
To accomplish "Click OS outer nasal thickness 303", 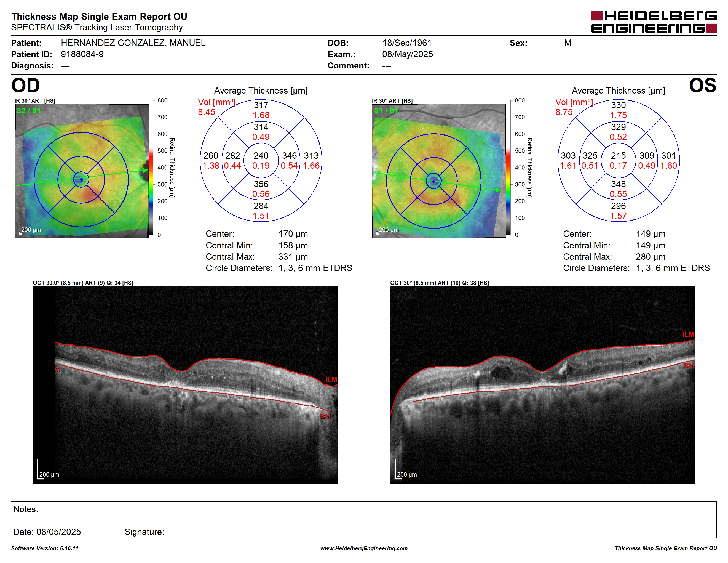I will click(568, 156).
